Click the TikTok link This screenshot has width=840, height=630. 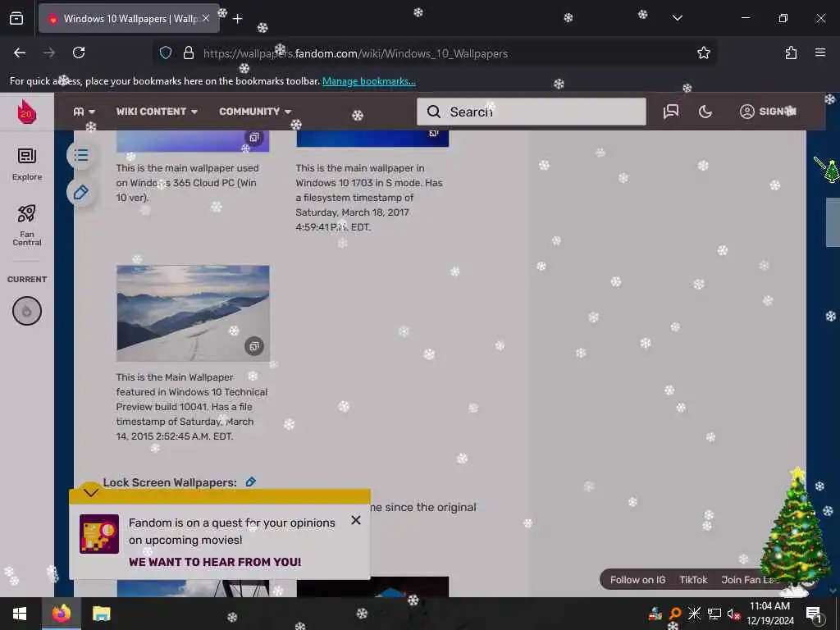pyautogui.click(x=693, y=580)
